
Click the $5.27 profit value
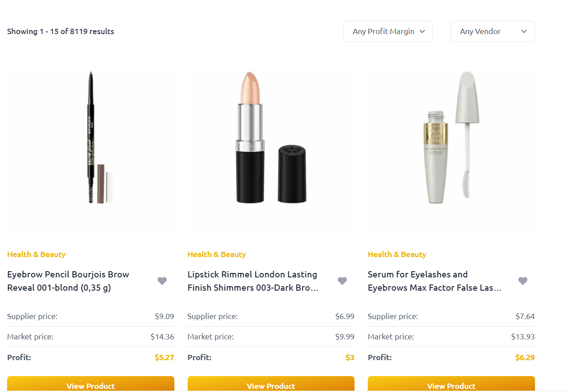tap(164, 357)
